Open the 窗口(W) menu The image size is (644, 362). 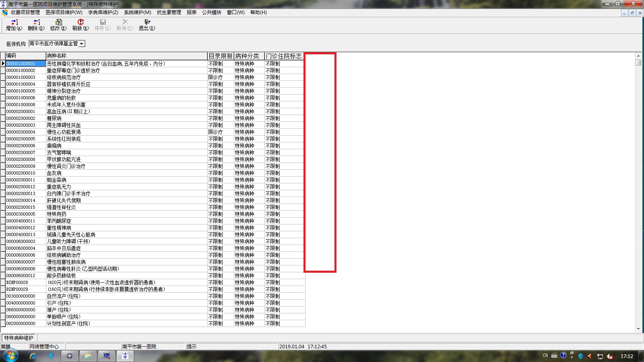[236, 12]
